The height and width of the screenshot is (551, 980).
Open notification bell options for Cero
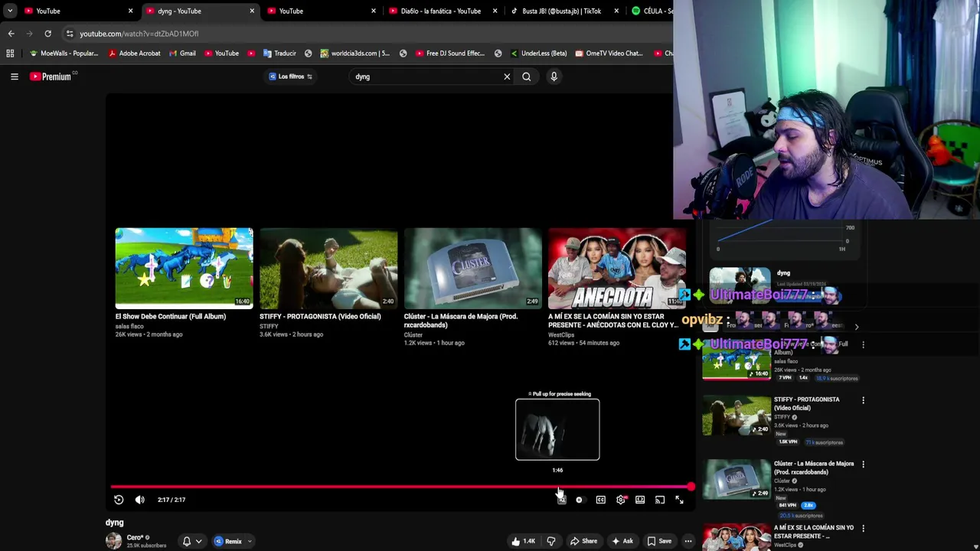pos(192,541)
